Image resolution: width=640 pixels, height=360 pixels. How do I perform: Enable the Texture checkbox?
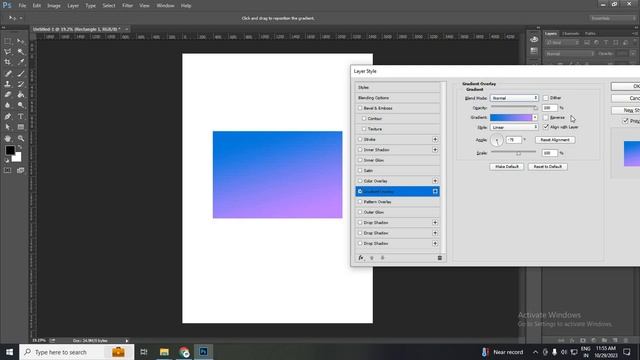click(364, 129)
